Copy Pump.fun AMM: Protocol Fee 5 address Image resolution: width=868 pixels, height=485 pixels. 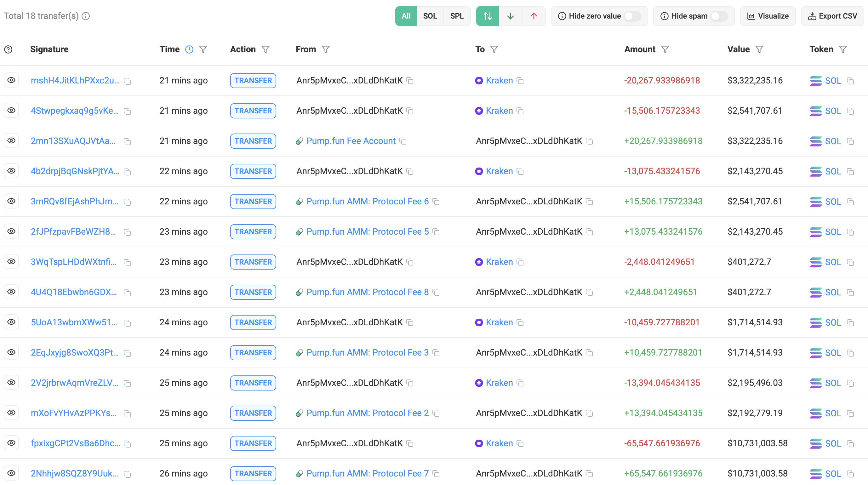pos(436,232)
